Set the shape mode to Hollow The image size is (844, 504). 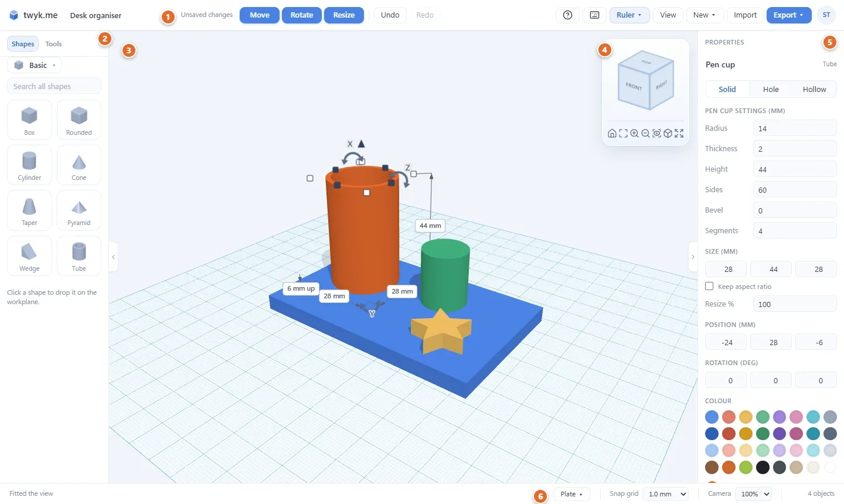point(814,89)
